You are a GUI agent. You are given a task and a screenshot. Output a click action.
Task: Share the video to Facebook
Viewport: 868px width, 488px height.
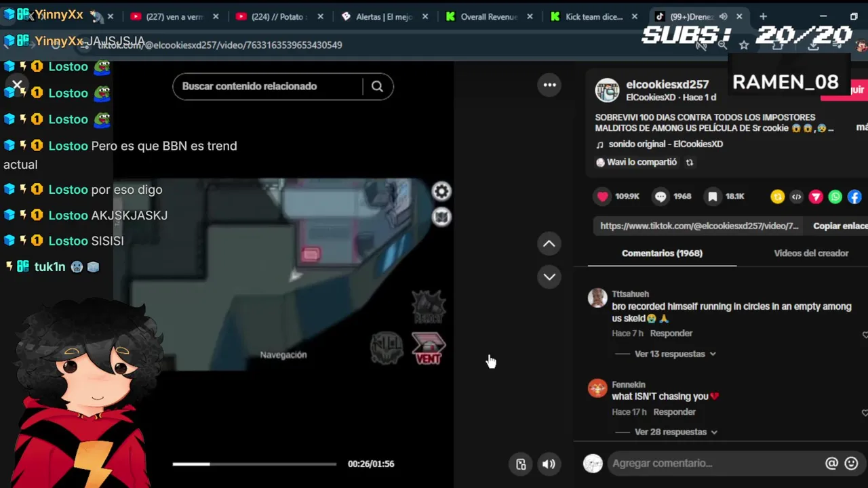tap(854, 197)
